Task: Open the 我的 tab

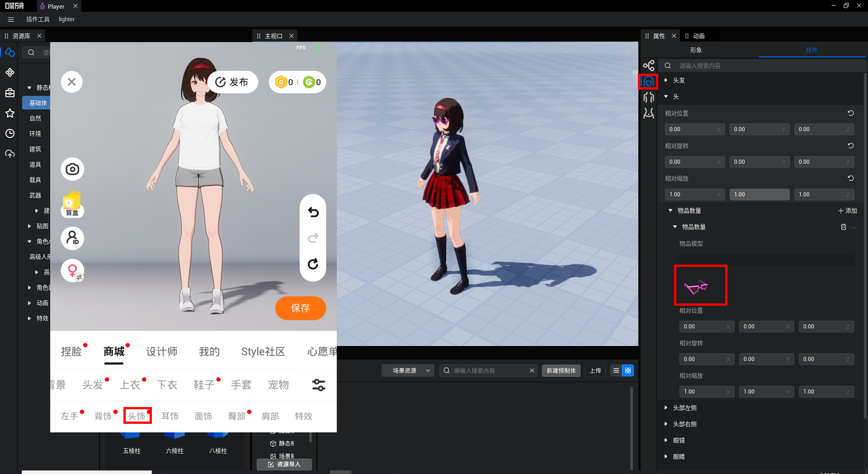Action: coord(209,351)
